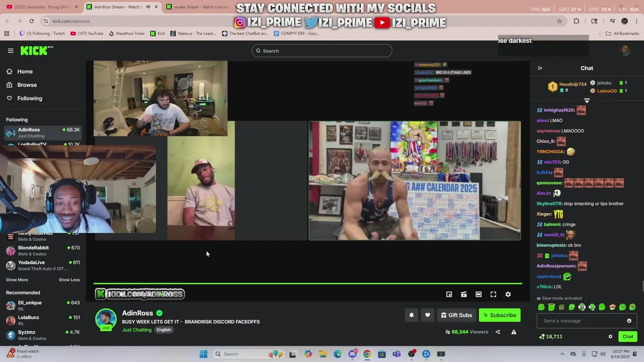Open the Chrome apps grid shortcut
The width and height of the screenshot is (644, 362).
click(7, 34)
